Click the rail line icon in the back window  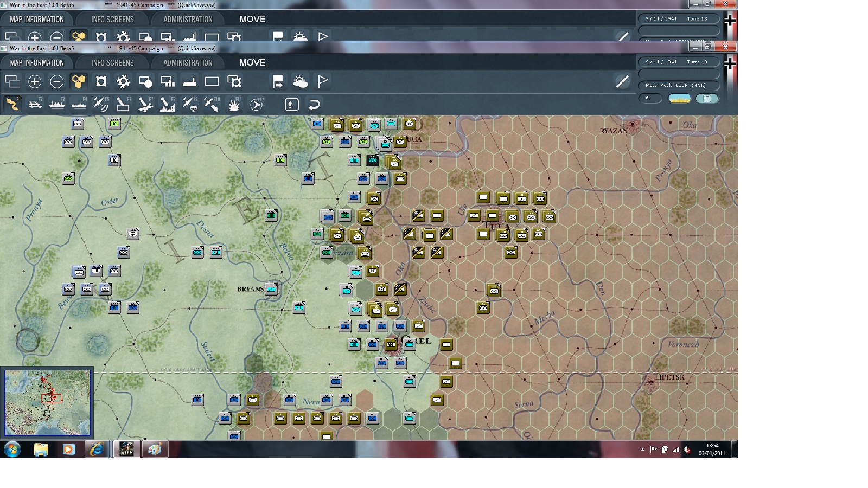pos(622,36)
